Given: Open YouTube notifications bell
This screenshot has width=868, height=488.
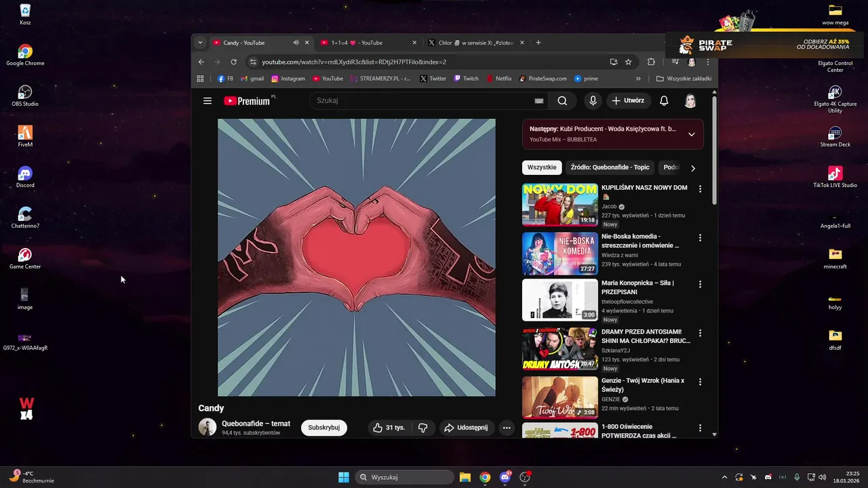Looking at the screenshot, I should coord(664,101).
